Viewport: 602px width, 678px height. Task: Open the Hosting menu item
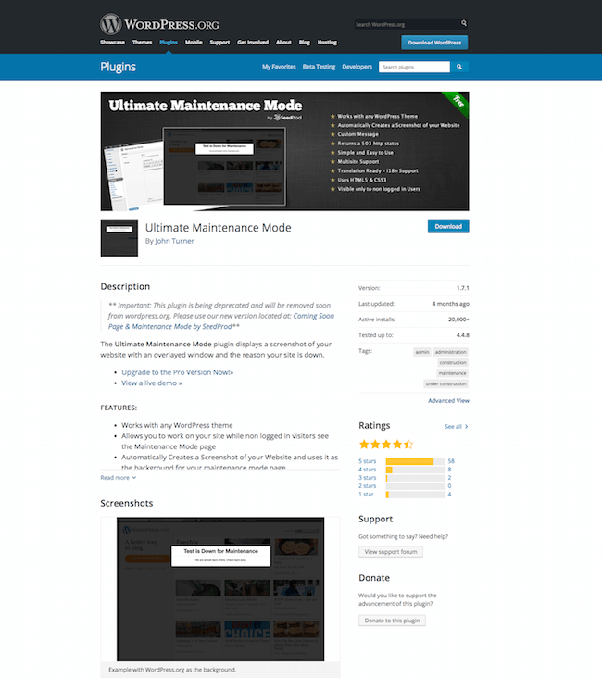[x=327, y=42]
